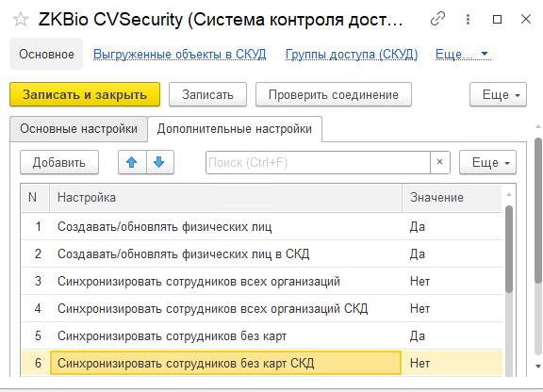Click table scrollbar up arrow

(x=509, y=195)
